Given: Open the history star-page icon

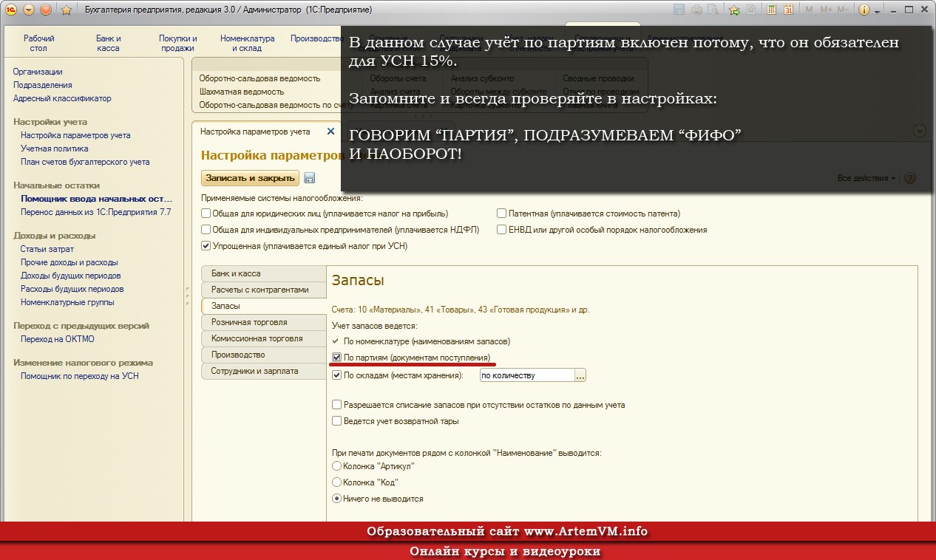Looking at the screenshot, I should pyautogui.click(x=751, y=10).
